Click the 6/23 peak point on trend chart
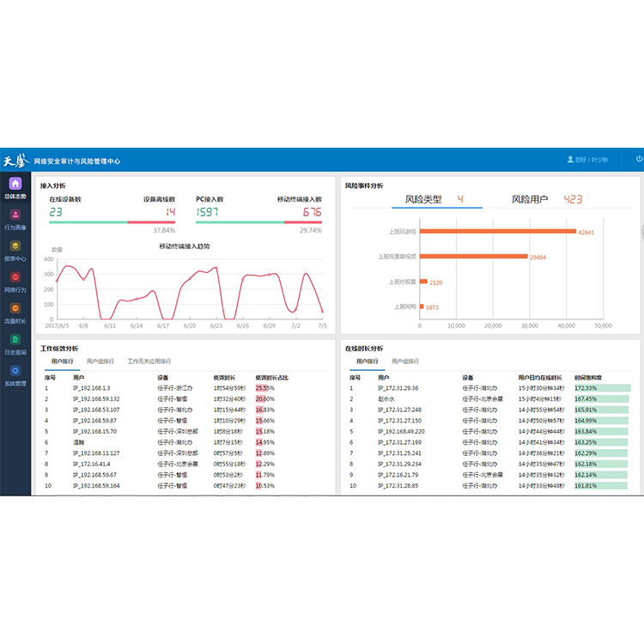 216,268
